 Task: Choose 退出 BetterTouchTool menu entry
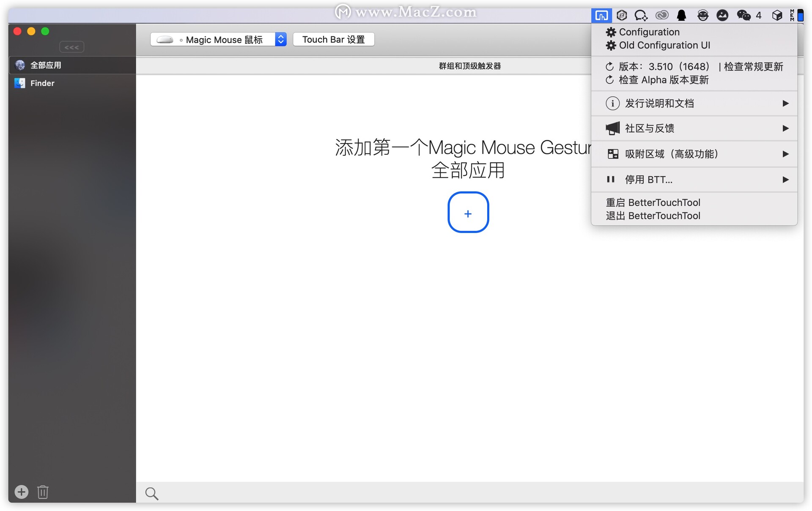point(694,216)
